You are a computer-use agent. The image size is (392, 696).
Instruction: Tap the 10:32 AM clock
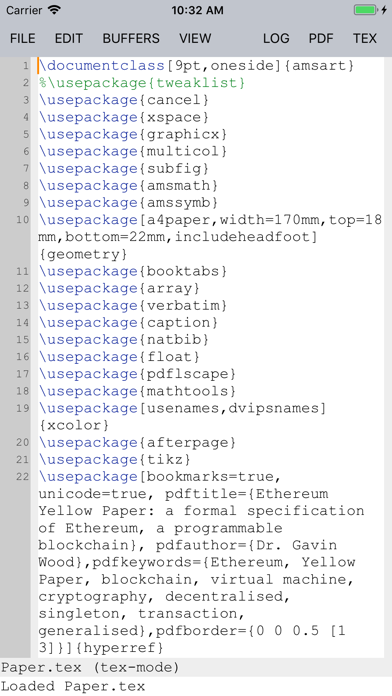point(198,10)
